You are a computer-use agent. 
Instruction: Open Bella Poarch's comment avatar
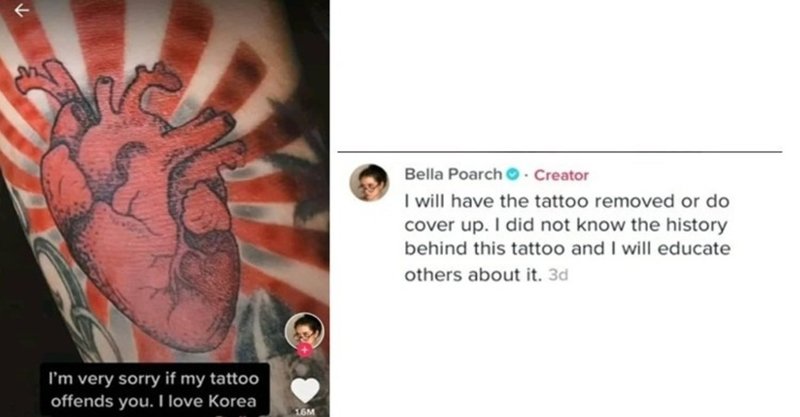[369, 183]
